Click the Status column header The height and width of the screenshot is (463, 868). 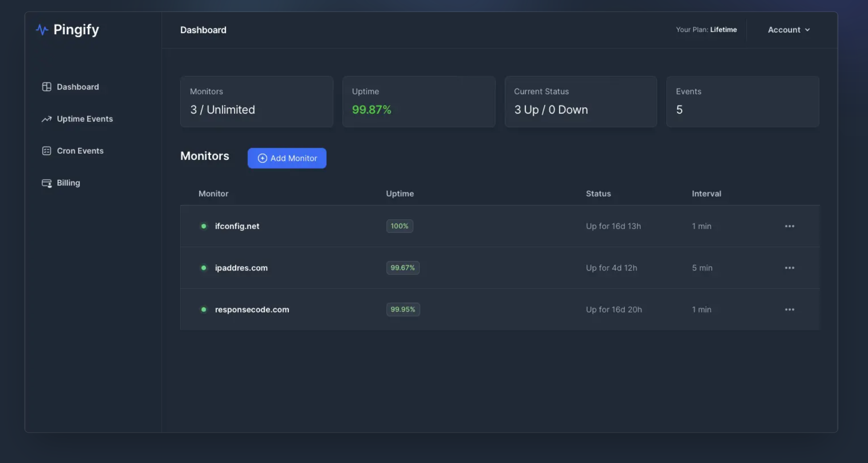[x=598, y=194]
